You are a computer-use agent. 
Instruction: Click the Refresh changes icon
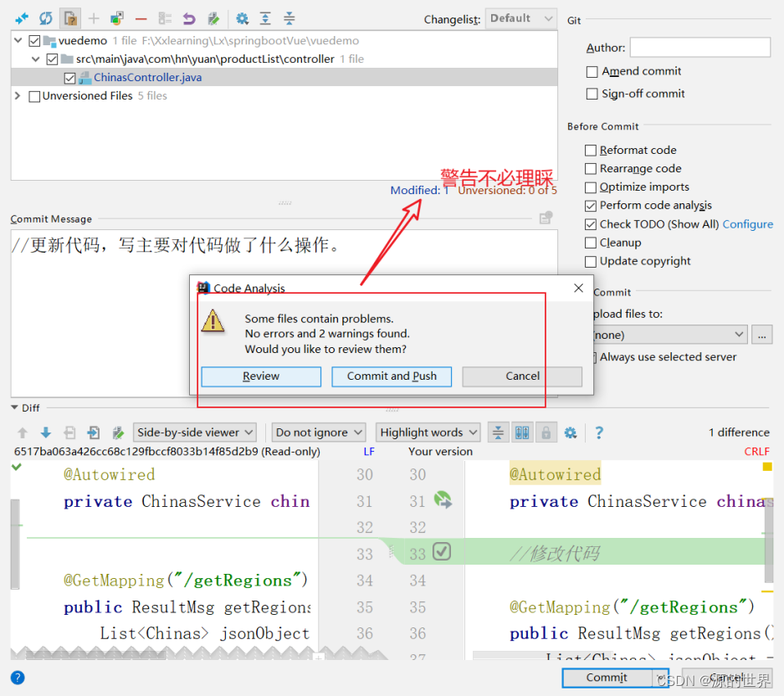click(45, 19)
